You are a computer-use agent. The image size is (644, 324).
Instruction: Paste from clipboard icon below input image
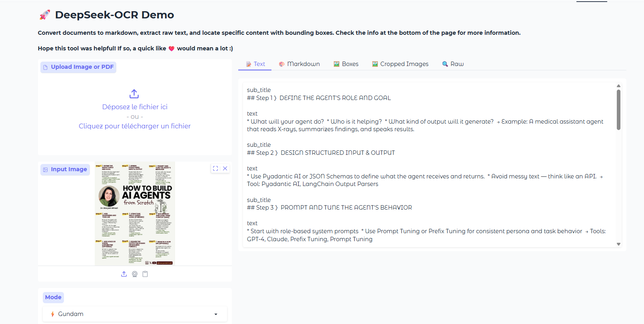point(145,274)
